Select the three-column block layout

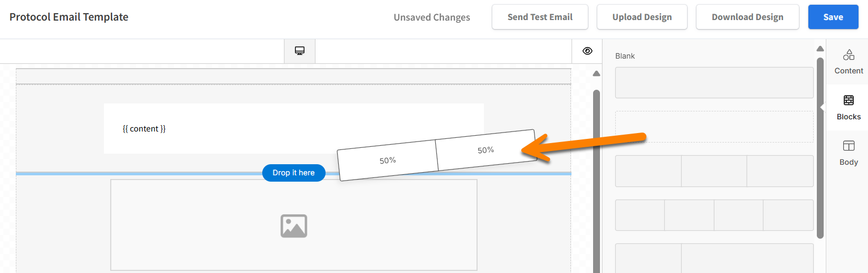[714, 171]
